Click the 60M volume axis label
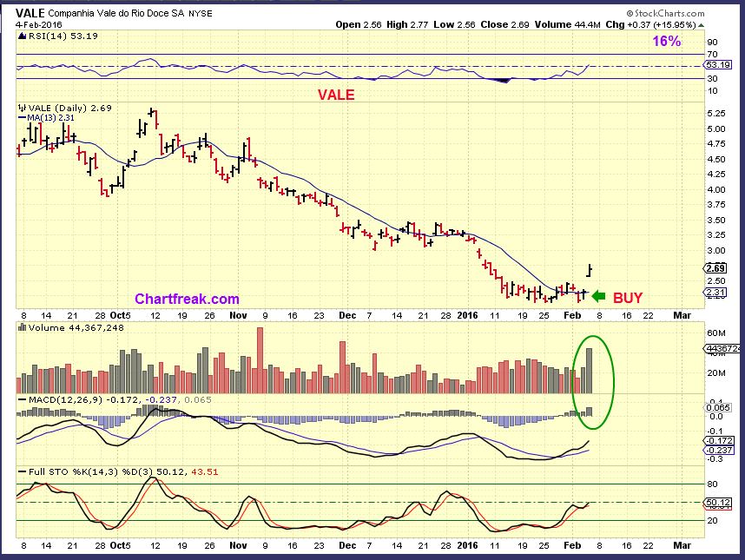Image resolution: width=745 pixels, height=560 pixels. click(716, 333)
